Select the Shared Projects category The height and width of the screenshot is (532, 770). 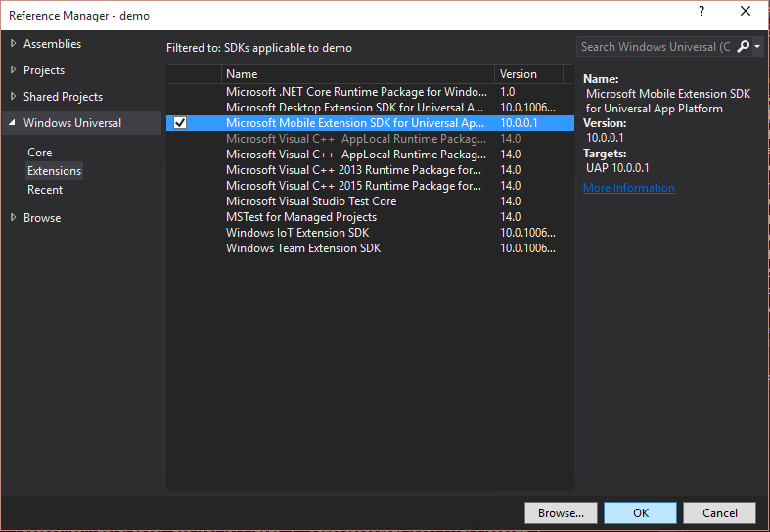pos(63,97)
